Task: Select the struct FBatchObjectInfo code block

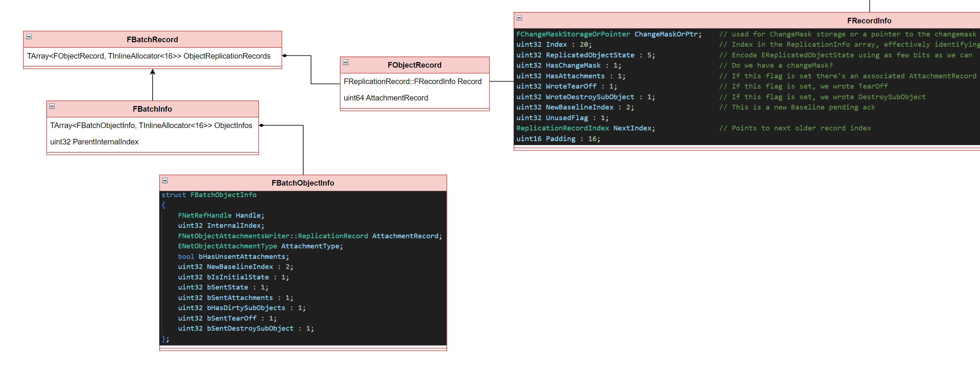Action: tap(303, 267)
